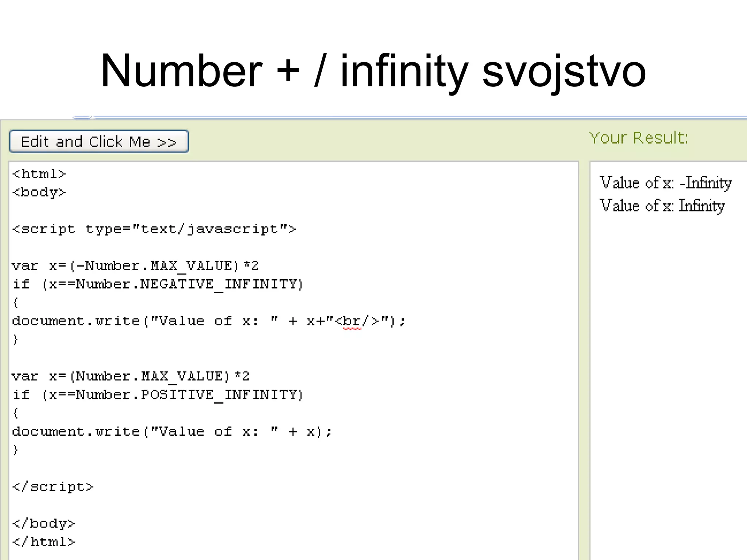Click the '</script>' closing tag line
The image size is (747, 560).
click(x=53, y=487)
